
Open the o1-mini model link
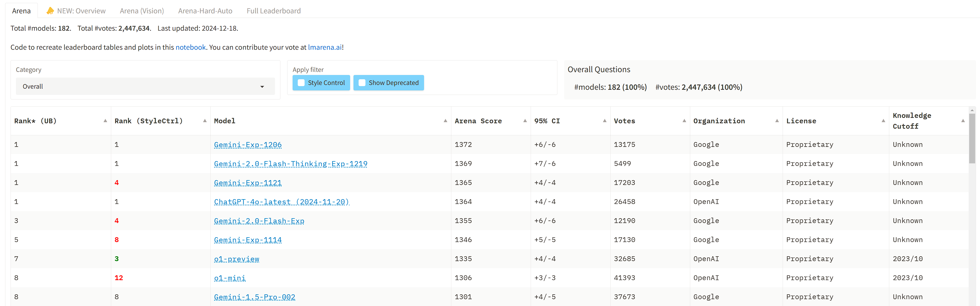click(x=230, y=278)
